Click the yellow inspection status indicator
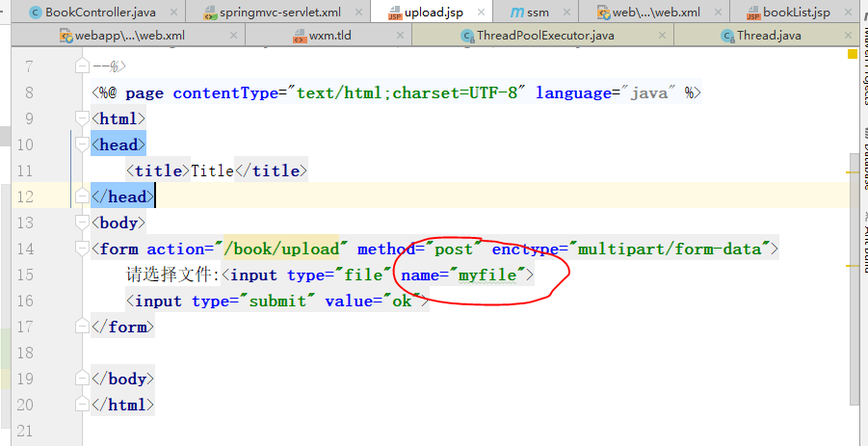The width and height of the screenshot is (868, 446). pyautogui.click(x=852, y=54)
